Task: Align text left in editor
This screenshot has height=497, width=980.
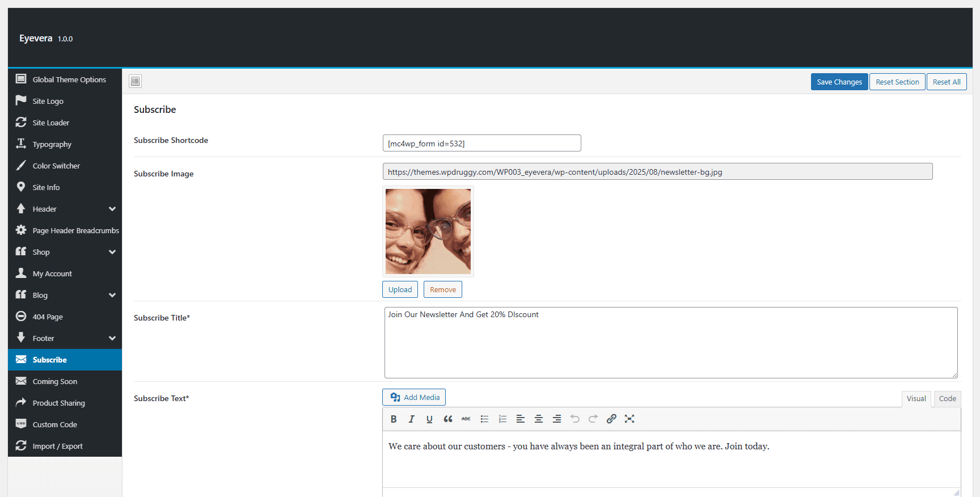Action: [x=521, y=419]
